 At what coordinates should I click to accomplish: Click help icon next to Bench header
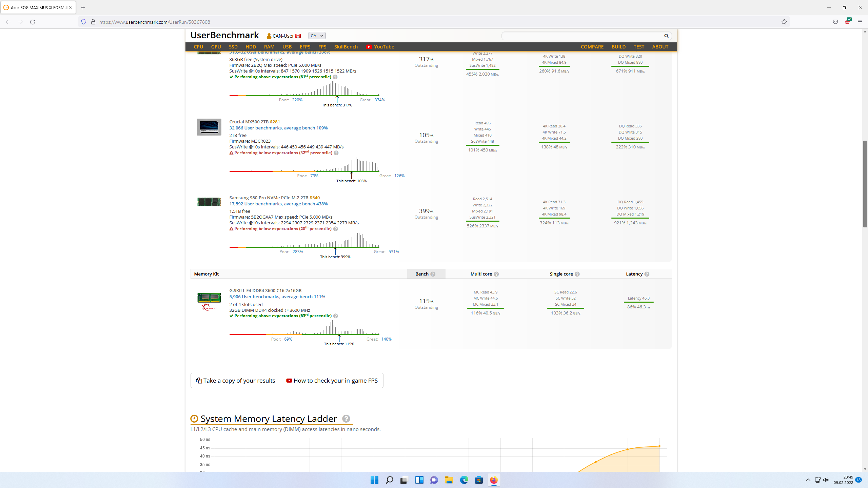(x=433, y=274)
